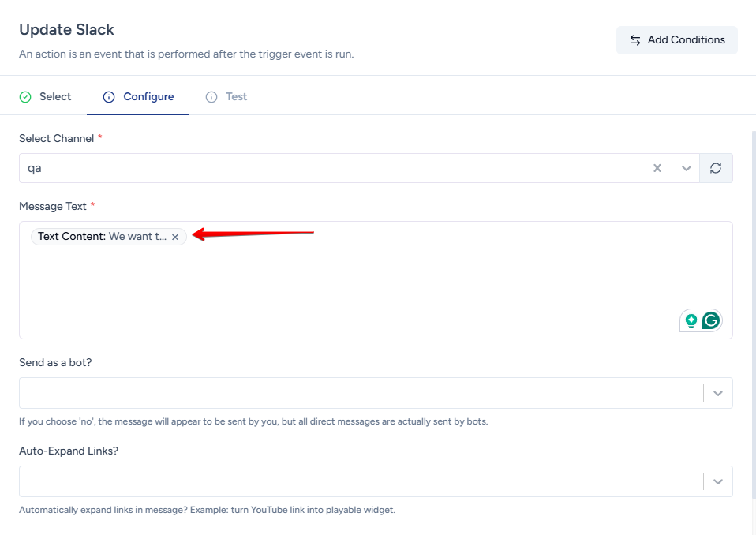This screenshot has width=756, height=535.
Task: Expand the Auto-Expand Links chevron
Action: (717, 481)
